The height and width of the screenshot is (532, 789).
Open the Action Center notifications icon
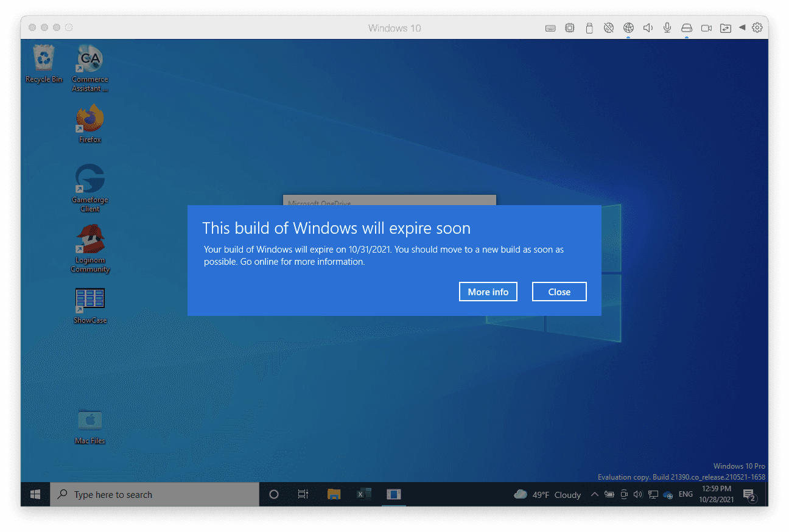click(x=749, y=495)
